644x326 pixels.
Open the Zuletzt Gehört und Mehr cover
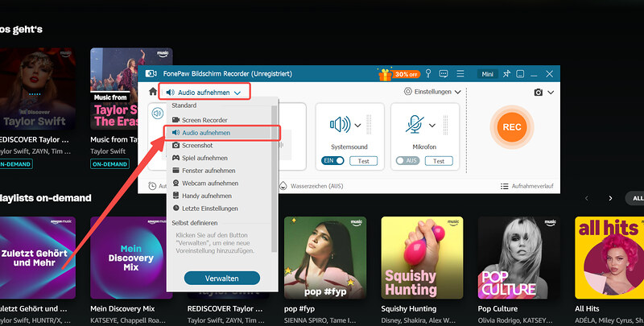38,258
